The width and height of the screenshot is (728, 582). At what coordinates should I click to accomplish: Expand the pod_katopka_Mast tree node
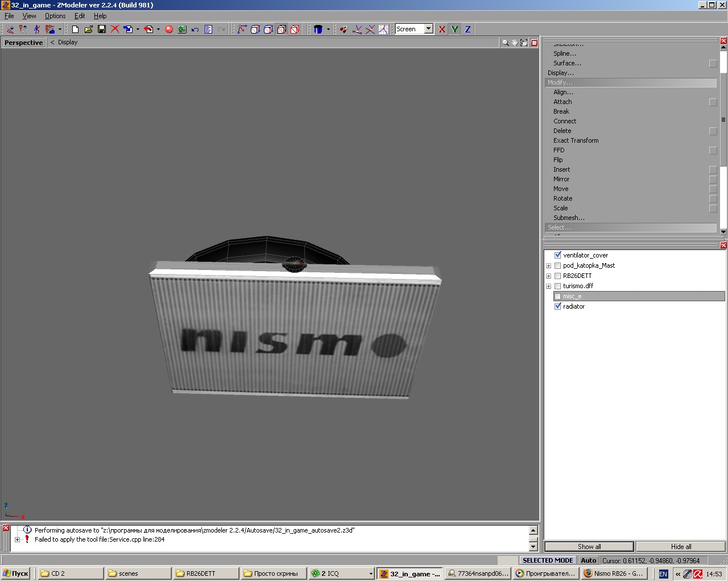pos(548,265)
